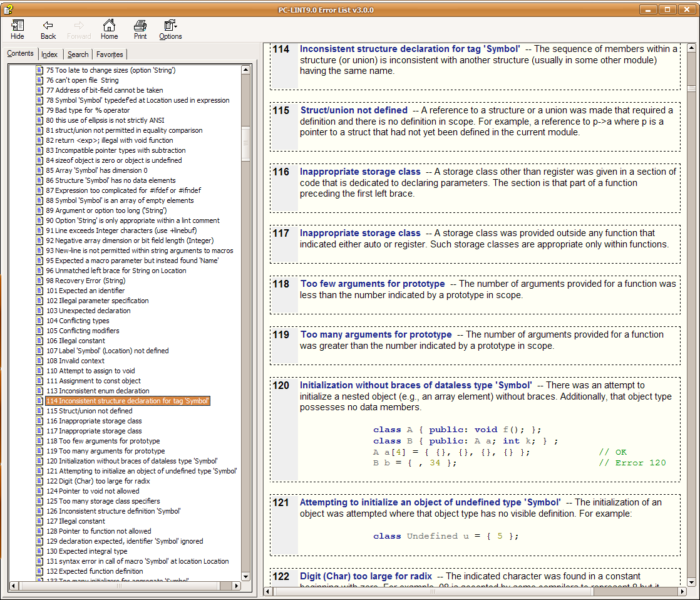
Task: Select '84 sizeof object is zero' topic
Action: point(114,160)
